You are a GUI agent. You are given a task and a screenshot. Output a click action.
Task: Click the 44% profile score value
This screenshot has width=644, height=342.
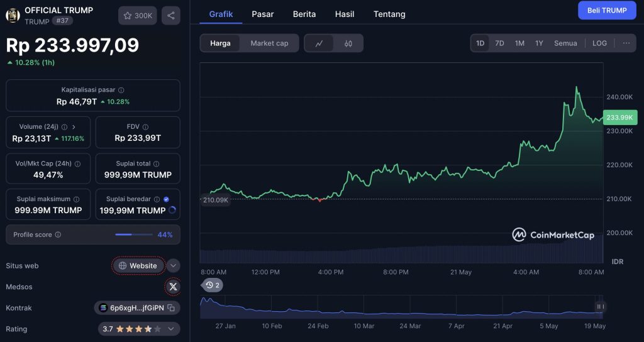click(165, 235)
